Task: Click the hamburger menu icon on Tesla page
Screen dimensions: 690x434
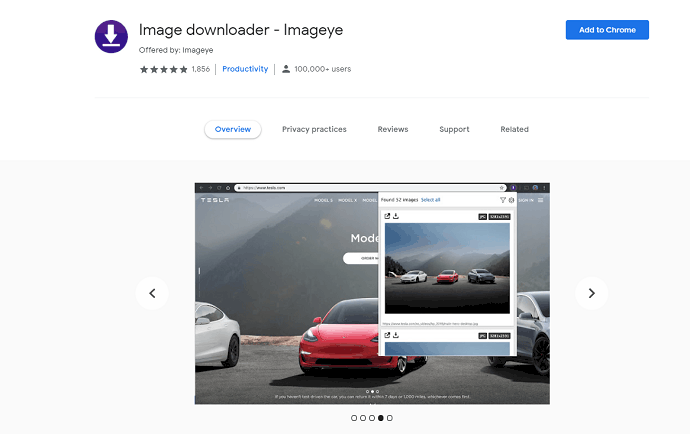Action: click(x=540, y=200)
